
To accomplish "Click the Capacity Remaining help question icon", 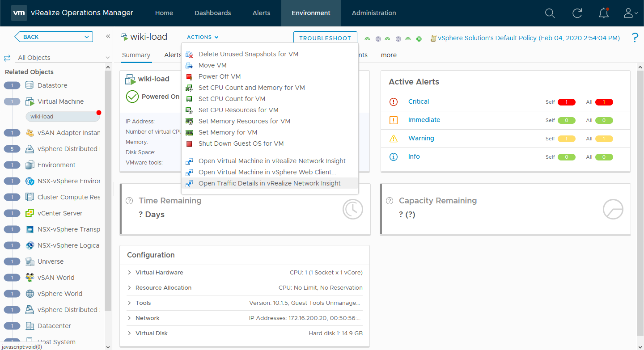I will 390,201.
